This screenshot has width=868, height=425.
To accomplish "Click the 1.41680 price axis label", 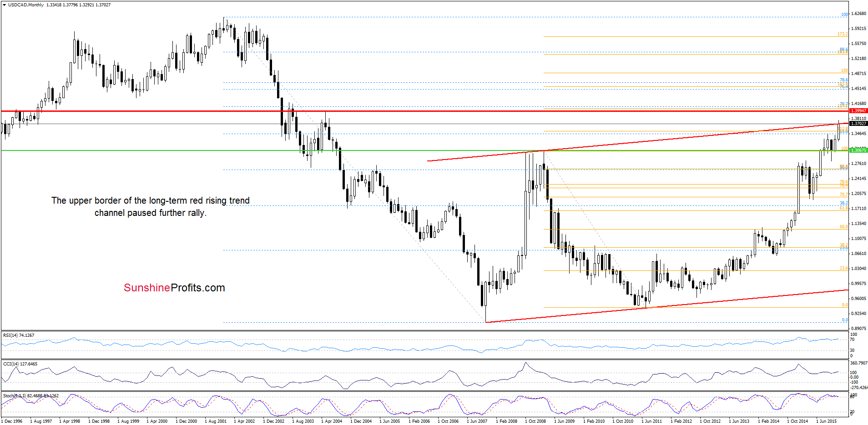I will coord(858,104).
